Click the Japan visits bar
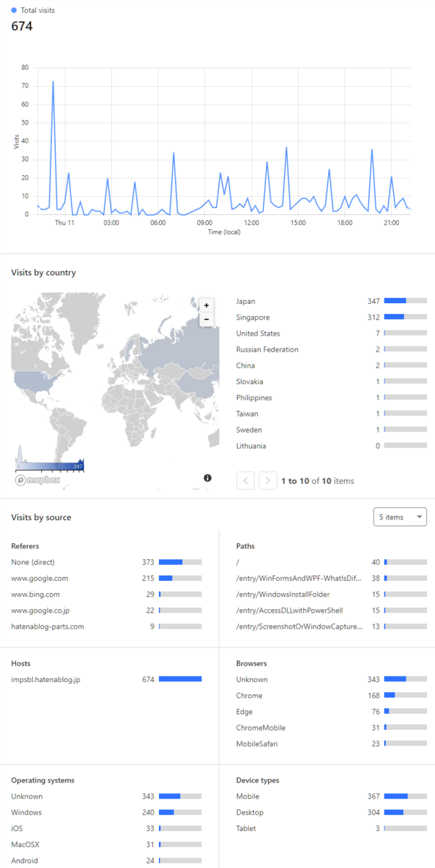This screenshot has height=868, width=435. (405, 301)
